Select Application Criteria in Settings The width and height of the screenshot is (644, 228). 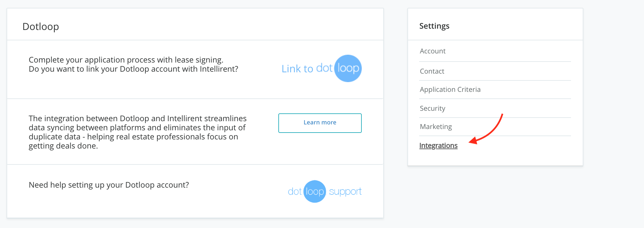click(x=450, y=90)
